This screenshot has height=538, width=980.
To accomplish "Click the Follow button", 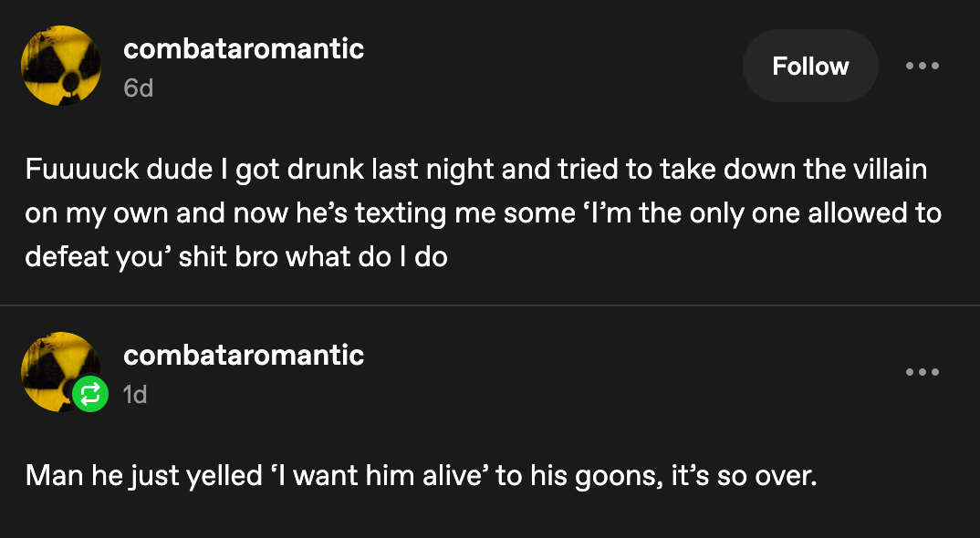I will (x=810, y=66).
